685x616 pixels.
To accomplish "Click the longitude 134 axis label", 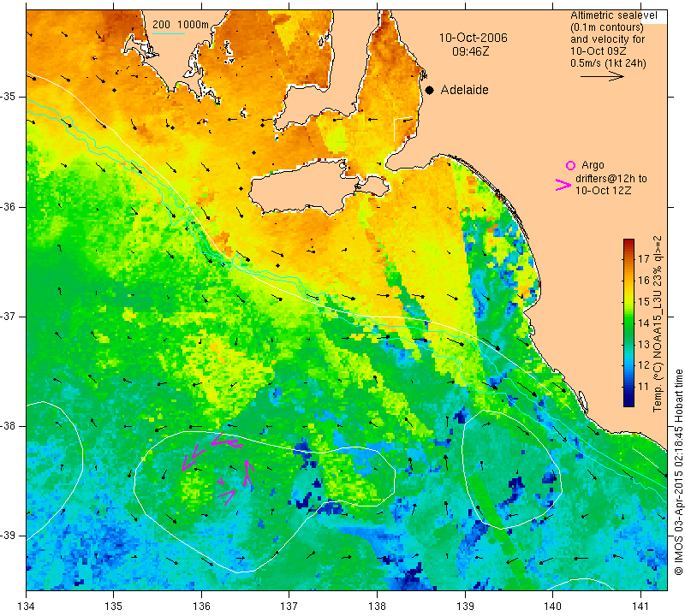I will 27,607.
